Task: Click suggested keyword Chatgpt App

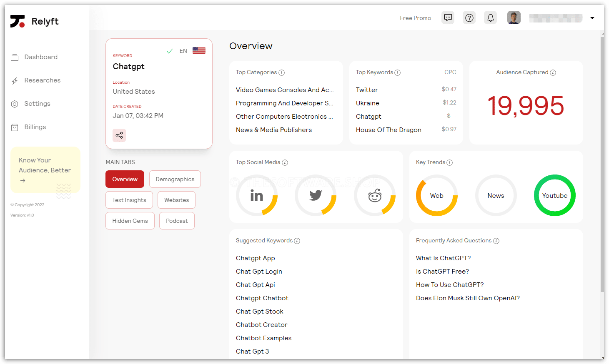Action: tap(256, 258)
